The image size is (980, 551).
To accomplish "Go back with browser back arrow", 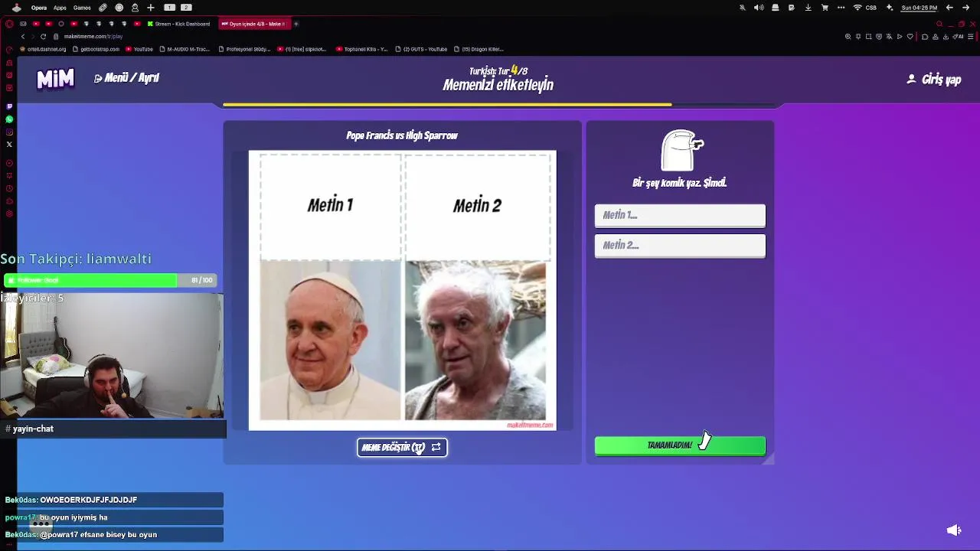I will (23, 37).
